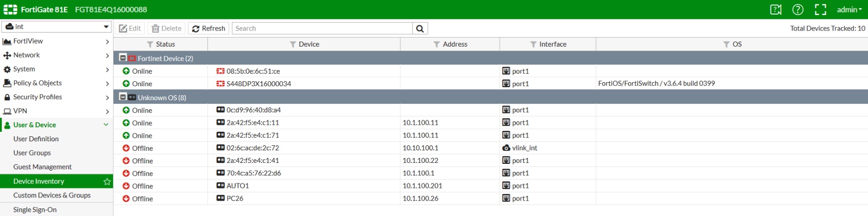Click the search magnifier button
868x216 pixels.
point(420,29)
